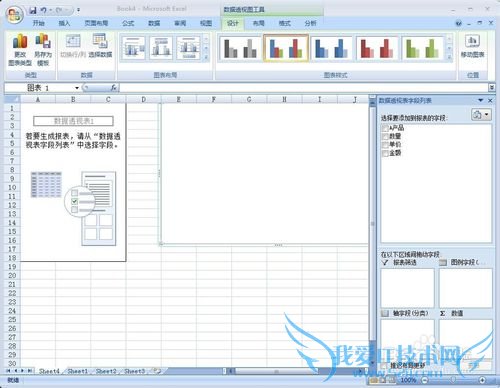Check the 金额 field checkbox
The width and height of the screenshot is (500, 388).
click(385, 153)
